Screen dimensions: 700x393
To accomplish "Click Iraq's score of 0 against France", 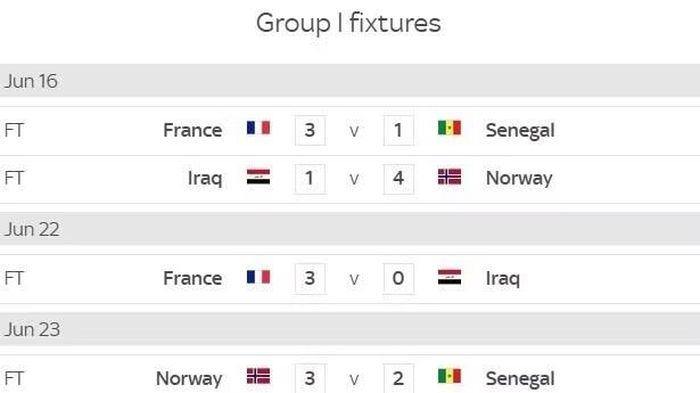I will click(x=399, y=279).
